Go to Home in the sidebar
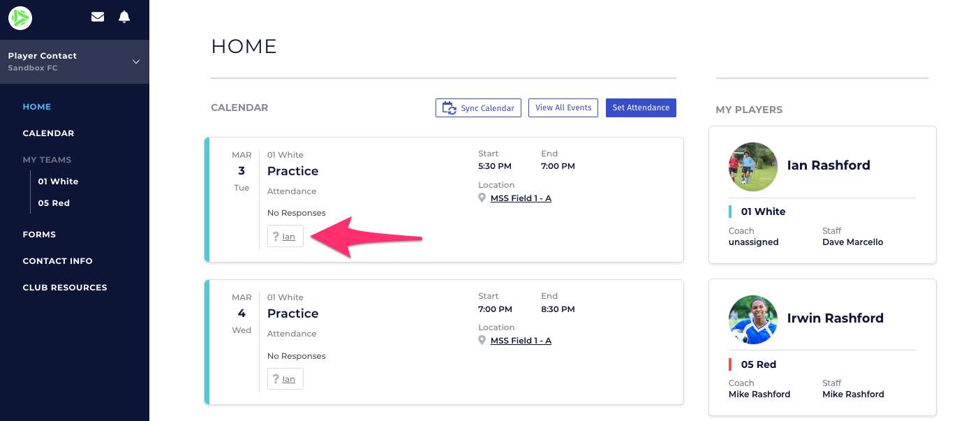Screen dimensions: 980x421 [x=37, y=107]
